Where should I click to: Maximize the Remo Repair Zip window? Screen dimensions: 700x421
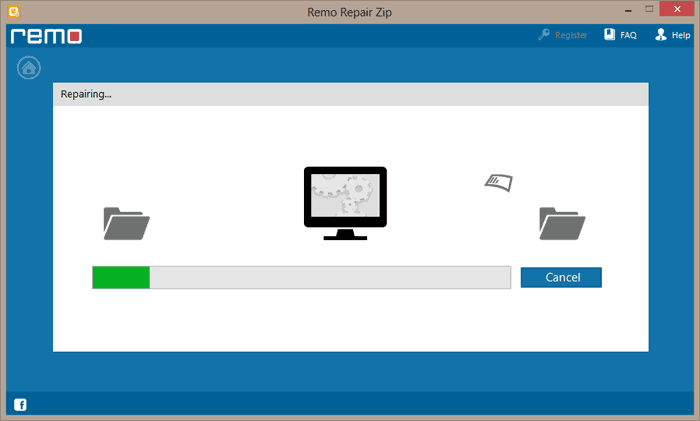pos(649,9)
